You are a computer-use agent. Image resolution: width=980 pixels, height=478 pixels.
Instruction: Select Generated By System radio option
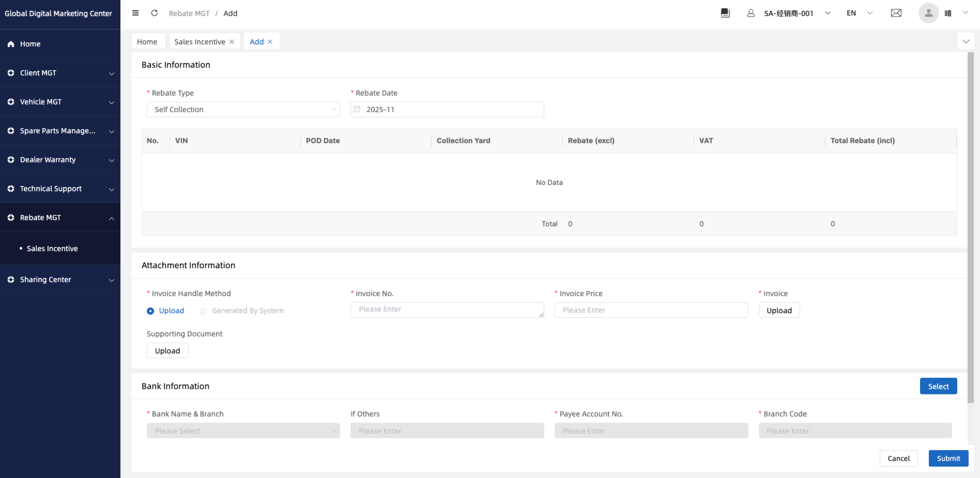click(203, 311)
